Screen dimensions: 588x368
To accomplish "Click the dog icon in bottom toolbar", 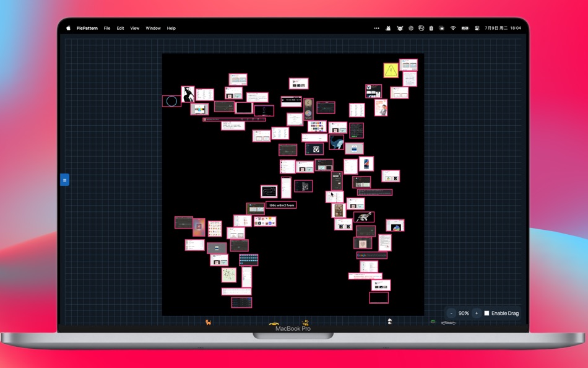I will (305, 322).
